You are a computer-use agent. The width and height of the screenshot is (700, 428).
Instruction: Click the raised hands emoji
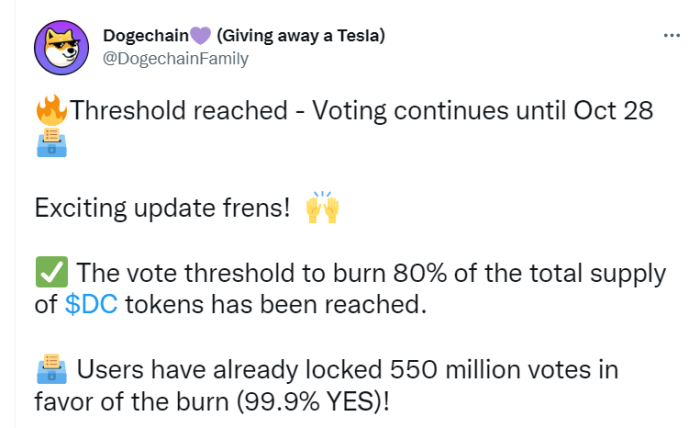pos(322,207)
